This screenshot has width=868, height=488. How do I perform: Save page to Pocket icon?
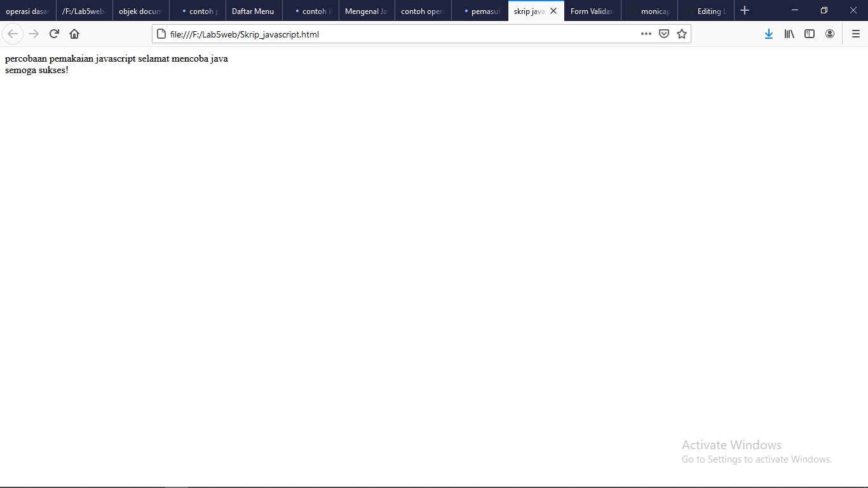(663, 33)
